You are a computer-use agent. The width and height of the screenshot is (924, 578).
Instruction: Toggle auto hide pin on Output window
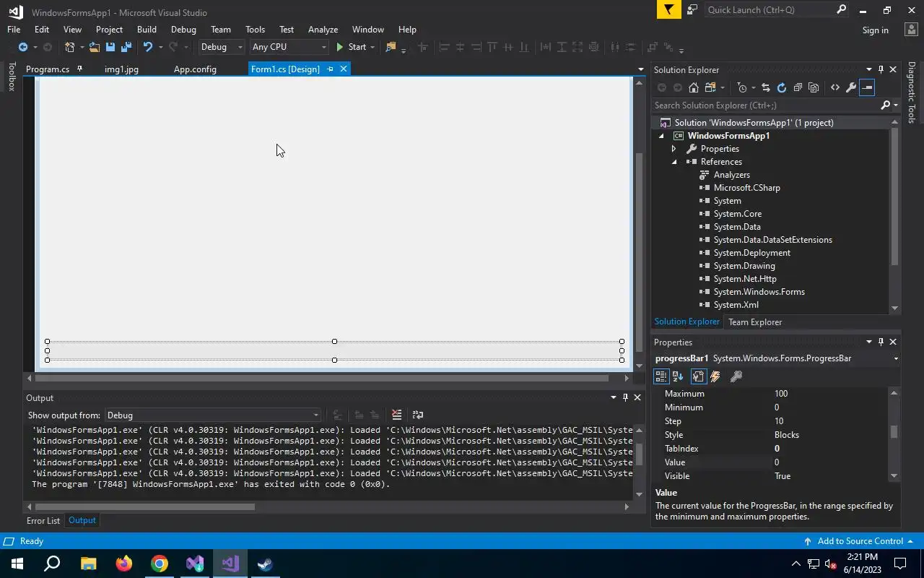click(x=625, y=397)
